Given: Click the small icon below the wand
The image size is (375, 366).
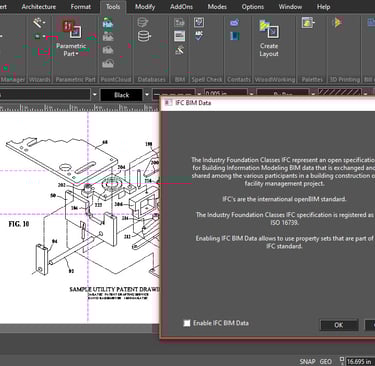Looking at the screenshot, I should tap(38, 36).
